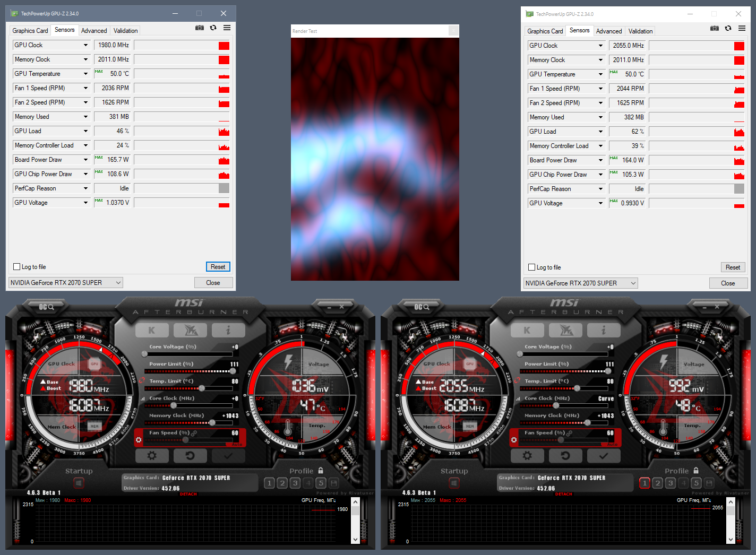Open the info 'i' button in right Afterburner
The width and height of the screenshot is (756, 555).
coord(604,331)
